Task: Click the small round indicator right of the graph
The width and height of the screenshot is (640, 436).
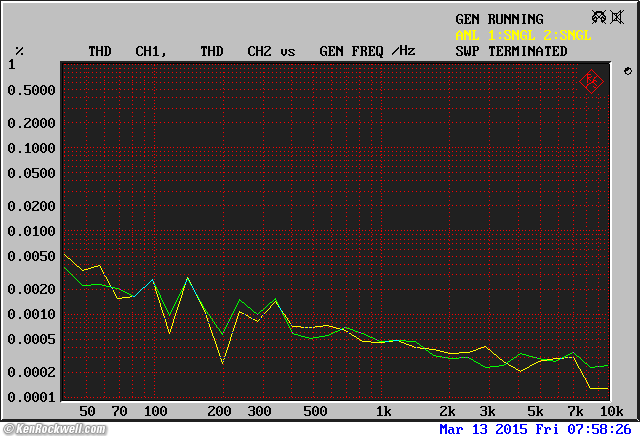Action: (626, 71)
